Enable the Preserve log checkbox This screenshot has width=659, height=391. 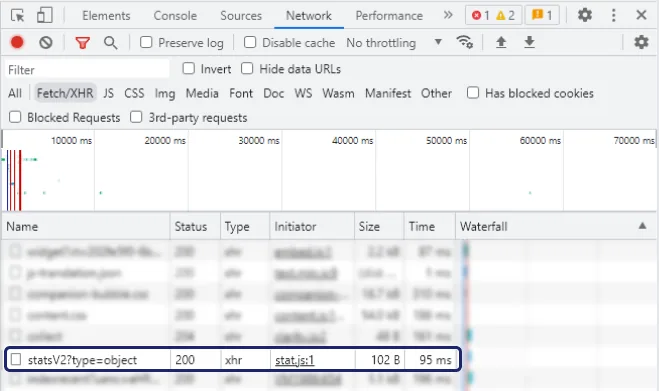[x=146, y=42]
